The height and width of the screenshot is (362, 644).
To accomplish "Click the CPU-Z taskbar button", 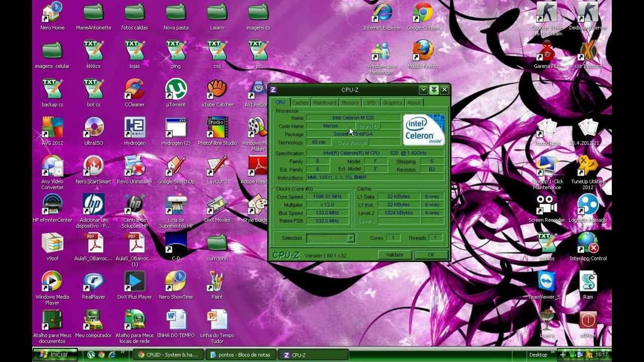I will point(313,355).
